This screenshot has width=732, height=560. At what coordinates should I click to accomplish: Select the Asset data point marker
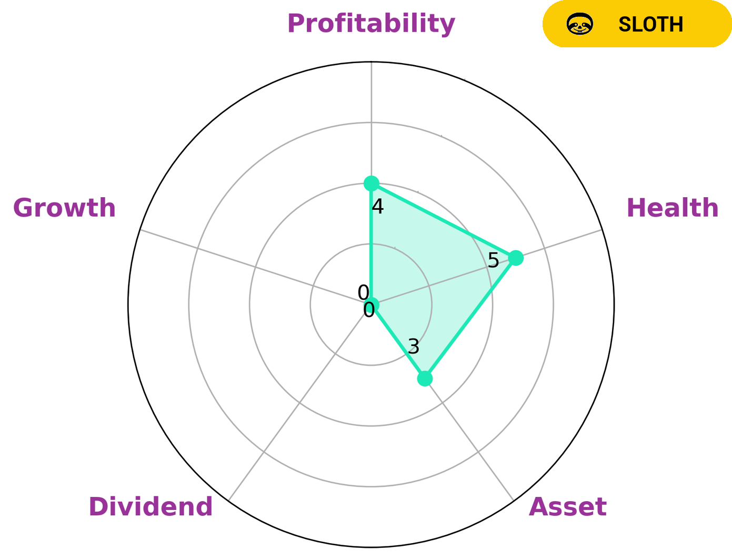(425, 378)
